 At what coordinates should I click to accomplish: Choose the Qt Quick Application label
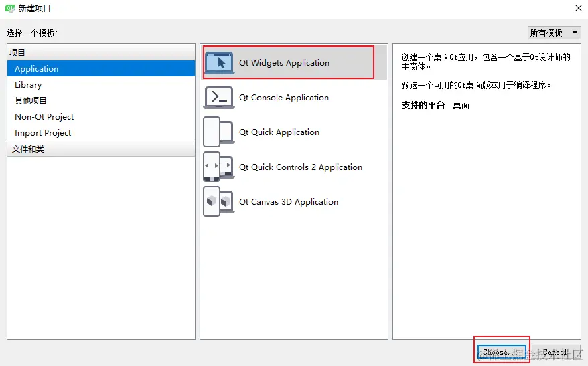click(279, 132)
